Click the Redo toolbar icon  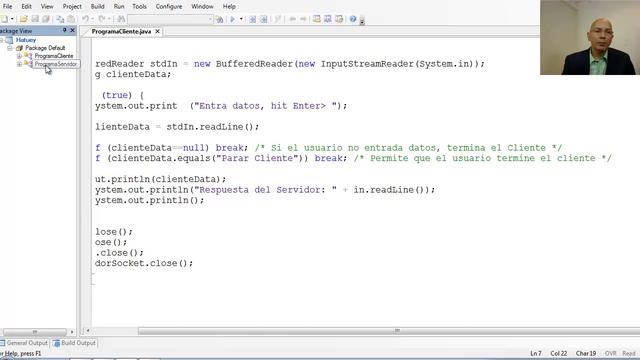pos(102,19)
